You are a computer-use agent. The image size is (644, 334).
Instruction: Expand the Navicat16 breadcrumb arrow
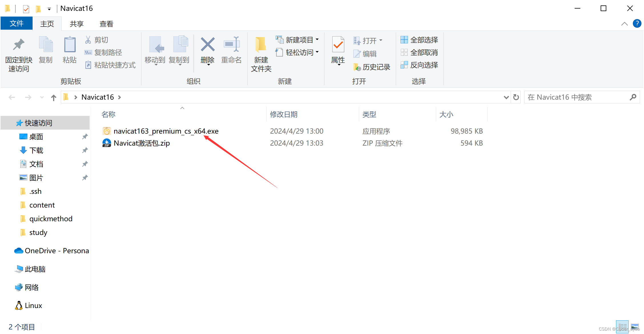tap(119, 97)
